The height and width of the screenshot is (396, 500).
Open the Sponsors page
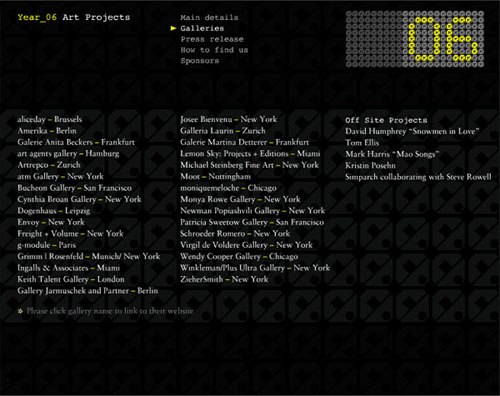pos(200,61)
